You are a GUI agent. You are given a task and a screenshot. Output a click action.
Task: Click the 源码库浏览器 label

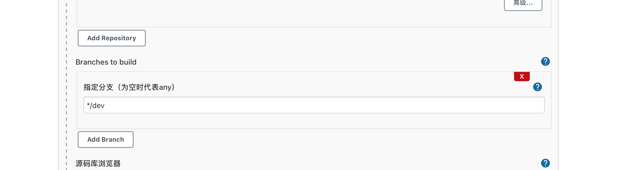click(x=98, y=163)
